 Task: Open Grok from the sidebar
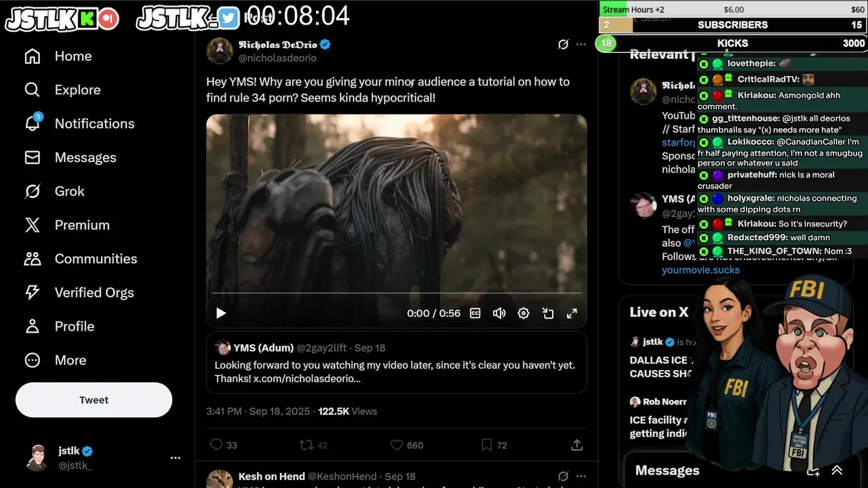(54, 192)
